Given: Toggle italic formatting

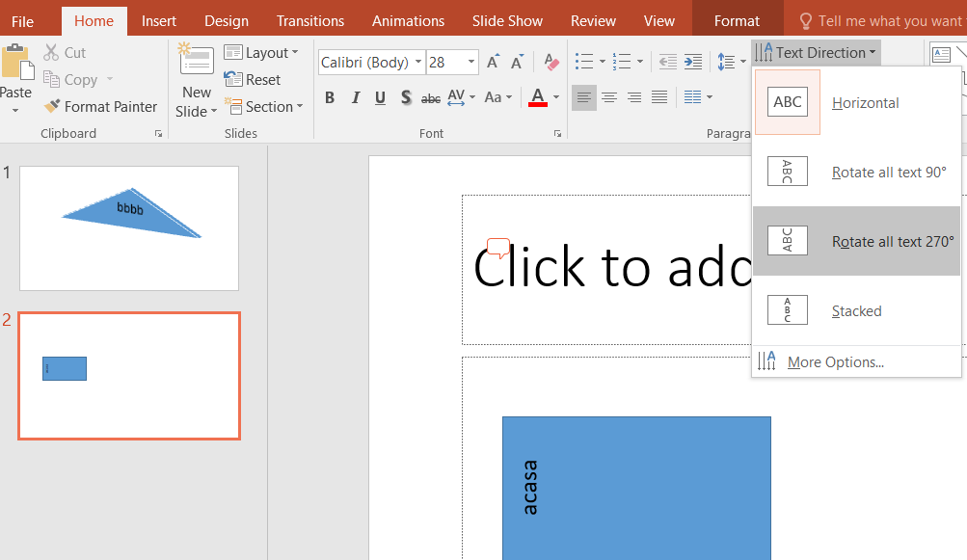Looking at the screenshot, I should [355, 97].
